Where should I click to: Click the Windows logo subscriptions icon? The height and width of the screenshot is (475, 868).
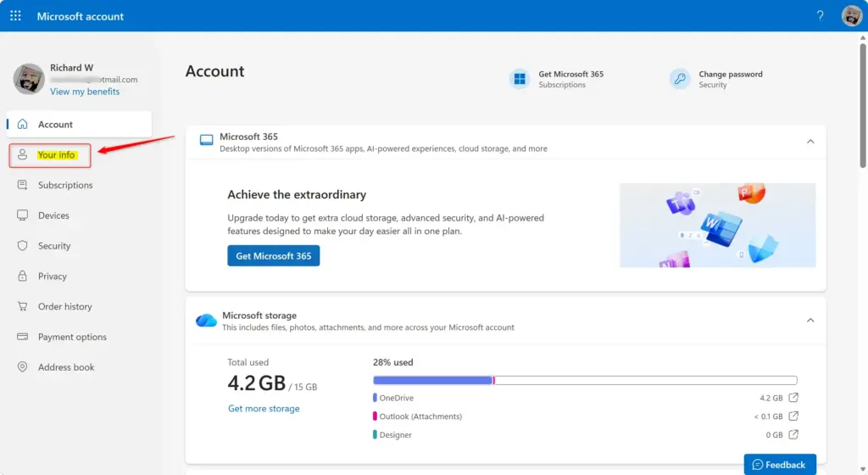click(x=520, y=79)
